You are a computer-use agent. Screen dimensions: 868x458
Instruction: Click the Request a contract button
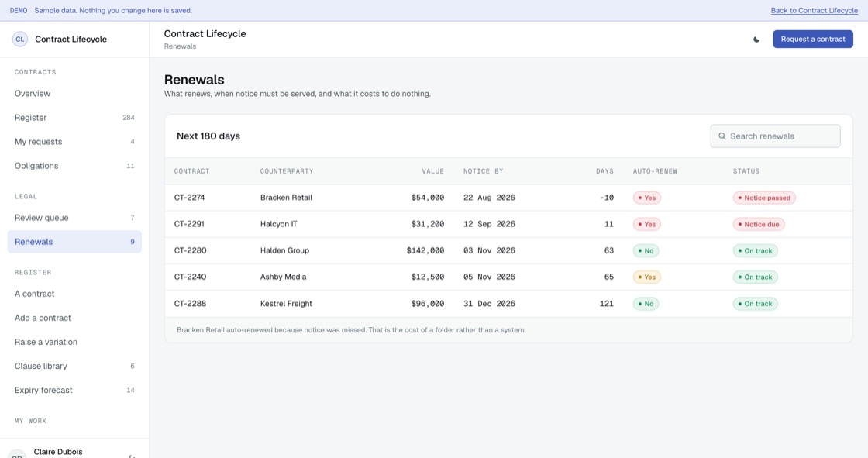point(813,40)
